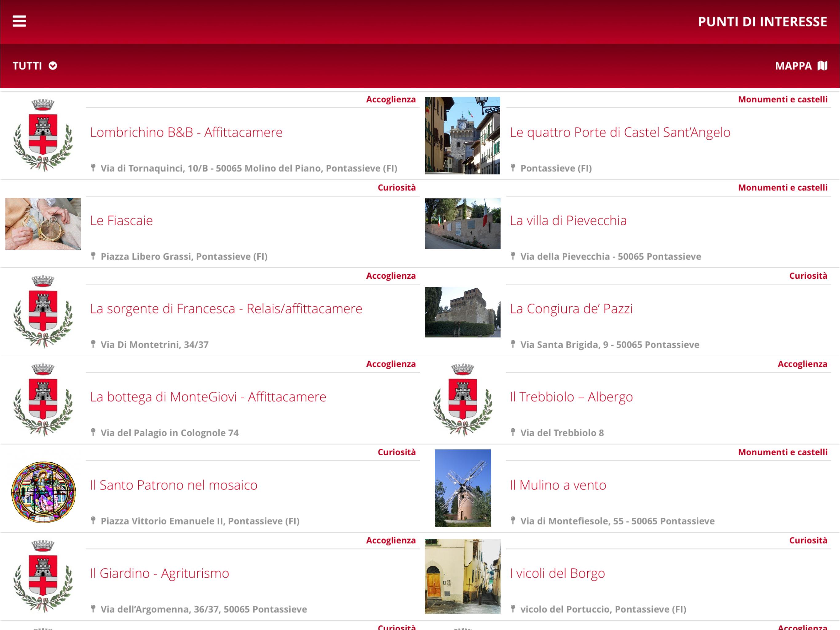Open Le quattro Porte di Castel Sant'Angelo
The image size is (840, 630).
620,132
